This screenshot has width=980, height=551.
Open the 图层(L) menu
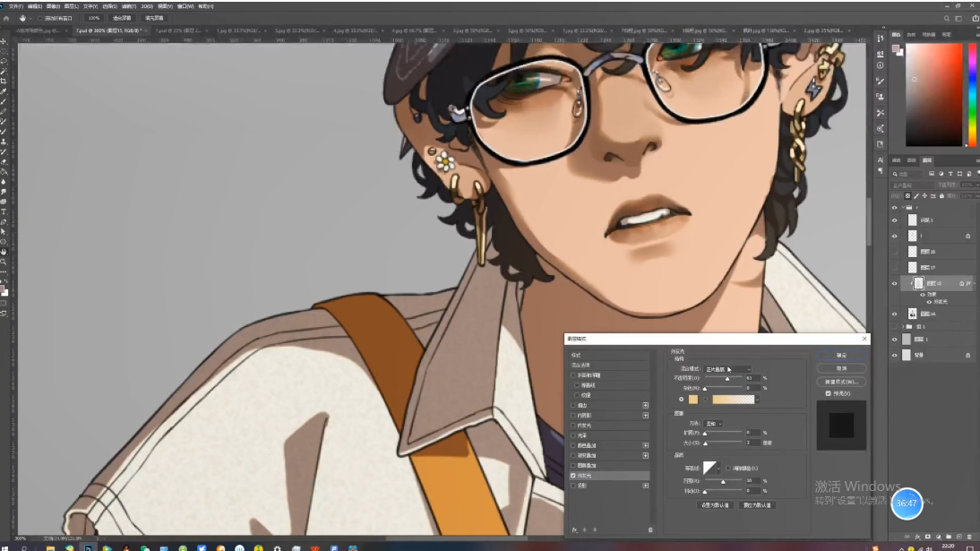coord(72,6)
